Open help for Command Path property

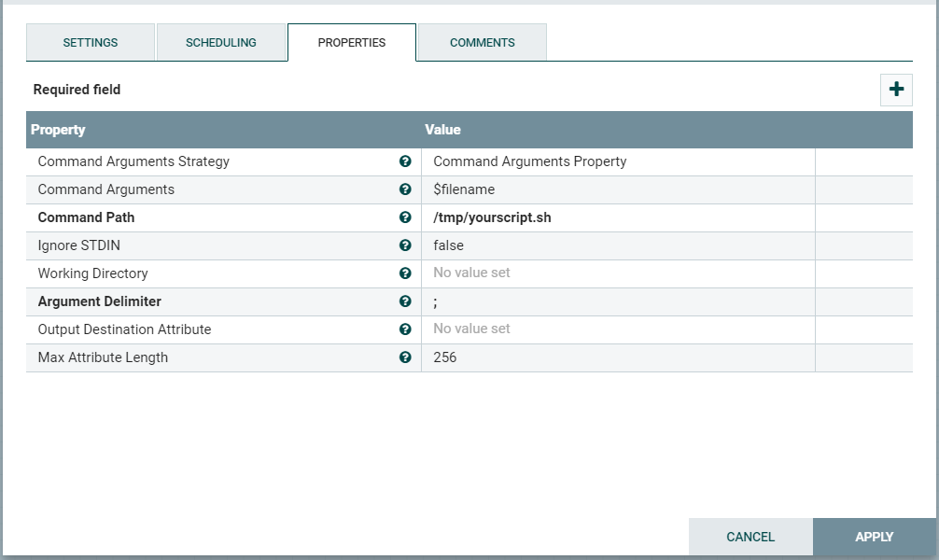pyautogui.click(x=405, y=217)
